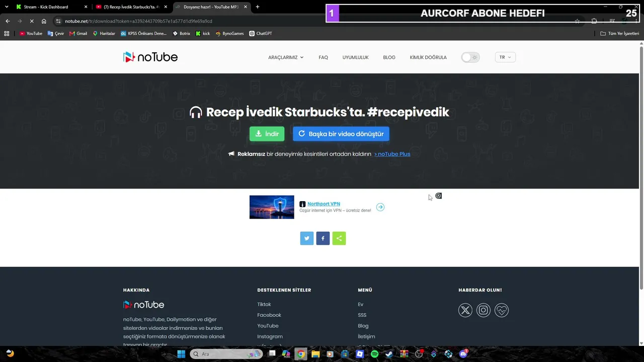Open the Blog footer menu link
This screenshot has height=362, width=644.
(363, 326)
